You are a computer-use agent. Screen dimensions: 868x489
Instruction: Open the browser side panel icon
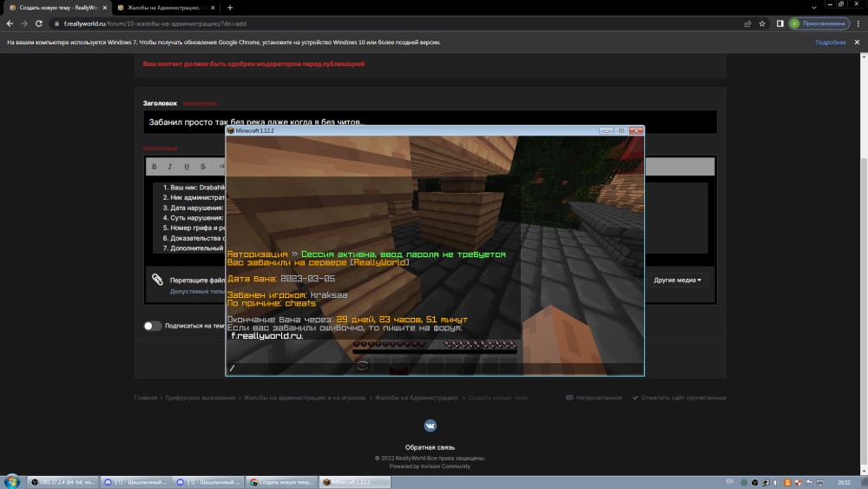point(780,23)
